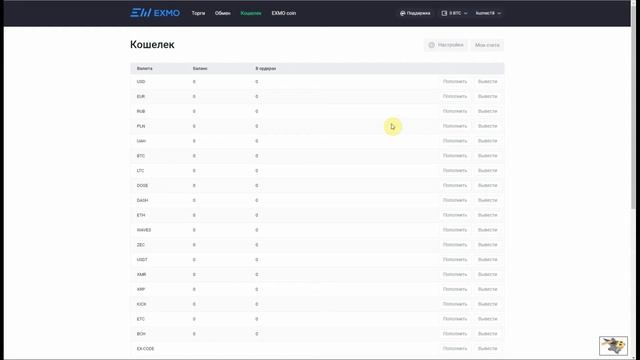Expand the user account dropdown

[488, 13]
